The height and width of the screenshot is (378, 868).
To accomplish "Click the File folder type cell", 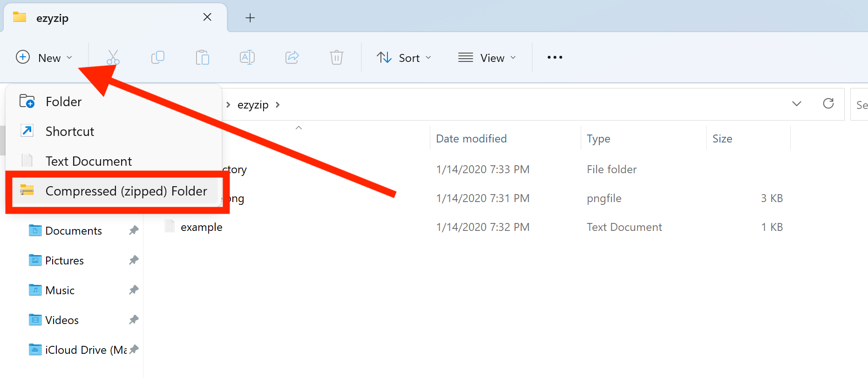I will pyautogui.click(x=611, y=169).
